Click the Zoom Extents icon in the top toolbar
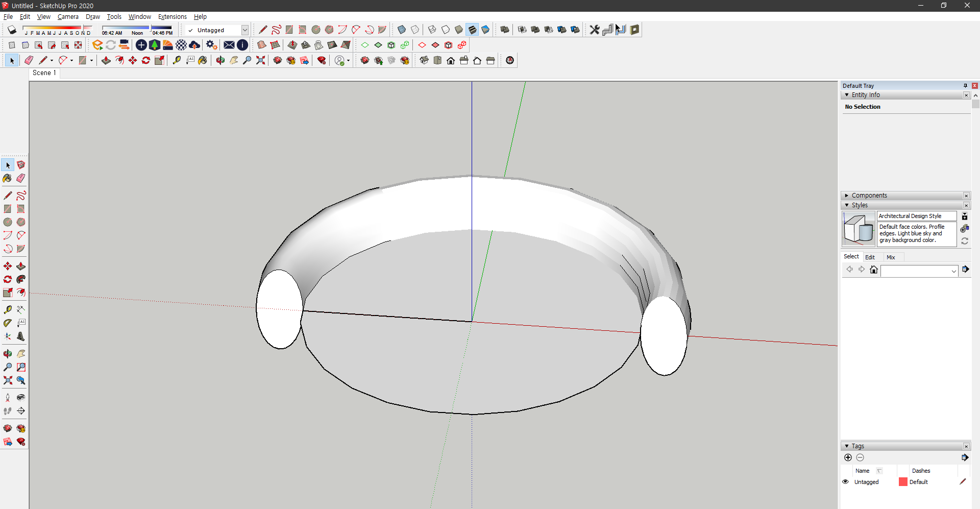 point(260,60)
